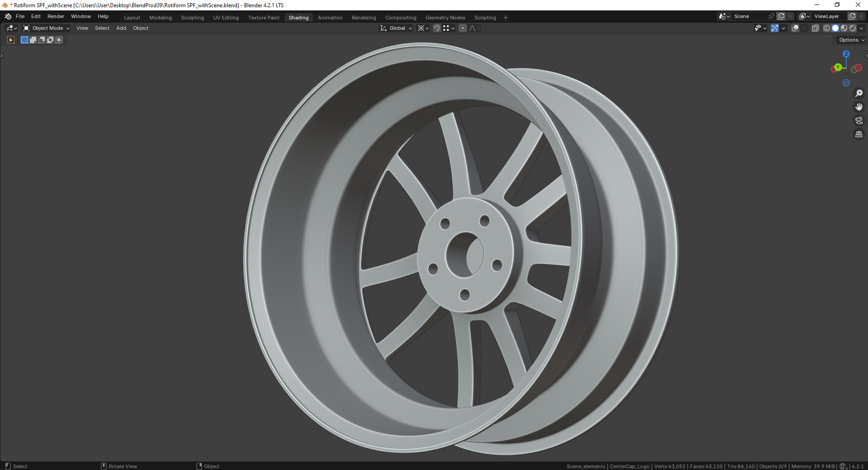Create new scene copy icon
The width and height of the screenshot is (868, 470).
tap(781, 16)
